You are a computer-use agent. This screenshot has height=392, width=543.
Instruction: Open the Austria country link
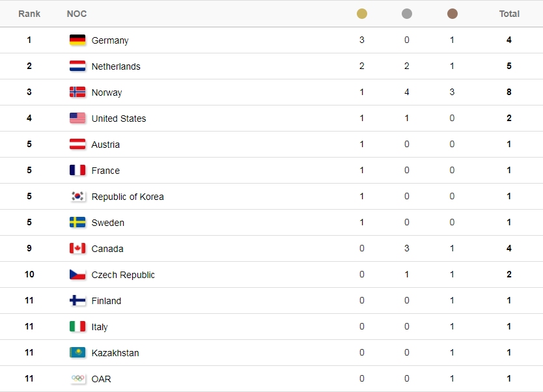pyautogui.click(x=105, y=145)
